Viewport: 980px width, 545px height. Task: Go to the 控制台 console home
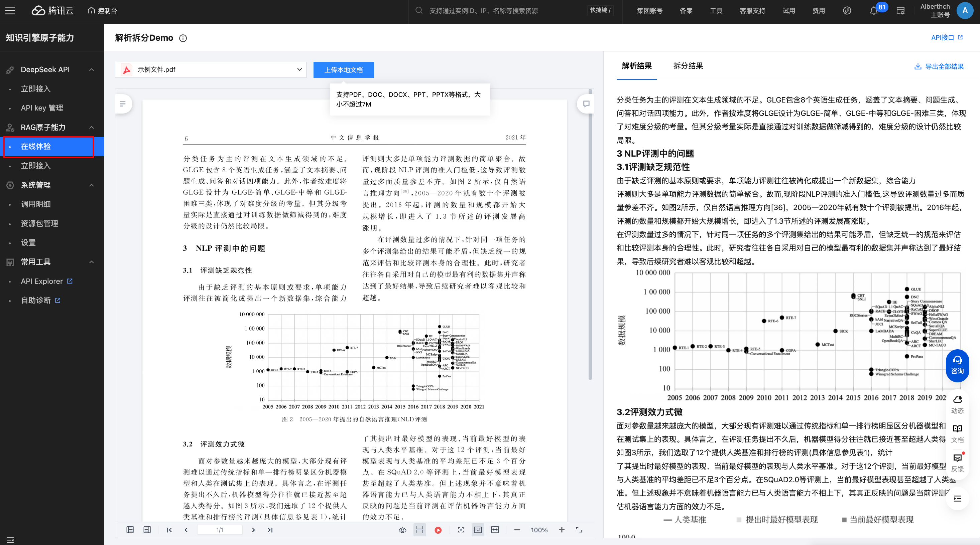(x=102, y=11)
